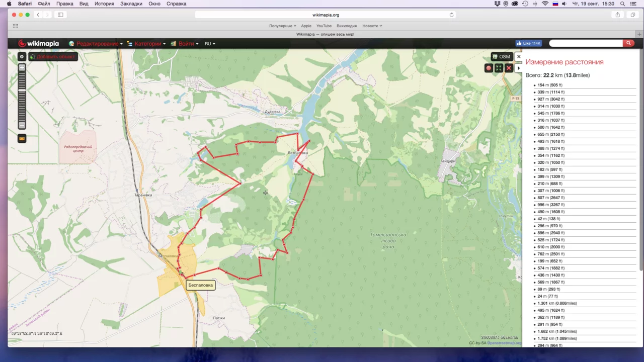Screen dimensions: 644x362
Task: Toggle the Safari sidebar
Action: [x=60, y=15]
